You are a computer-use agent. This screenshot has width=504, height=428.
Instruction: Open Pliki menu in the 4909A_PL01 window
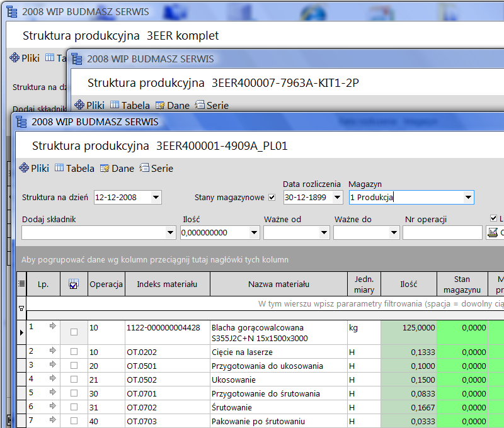[x=34, y=168]
